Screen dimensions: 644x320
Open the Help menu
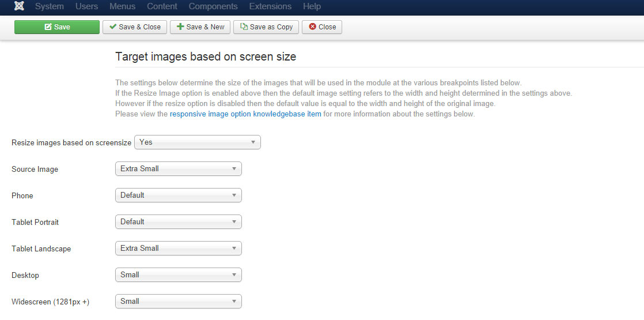pos(312,6)
